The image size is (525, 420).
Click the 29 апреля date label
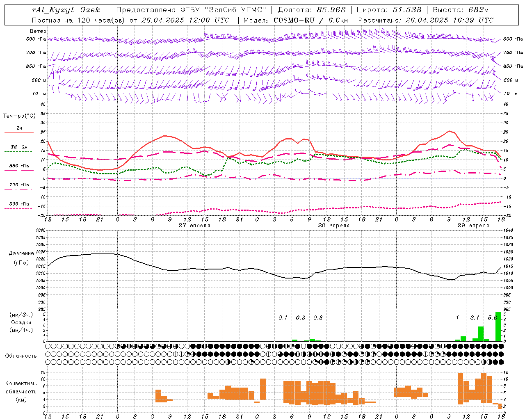pos(473,226)
